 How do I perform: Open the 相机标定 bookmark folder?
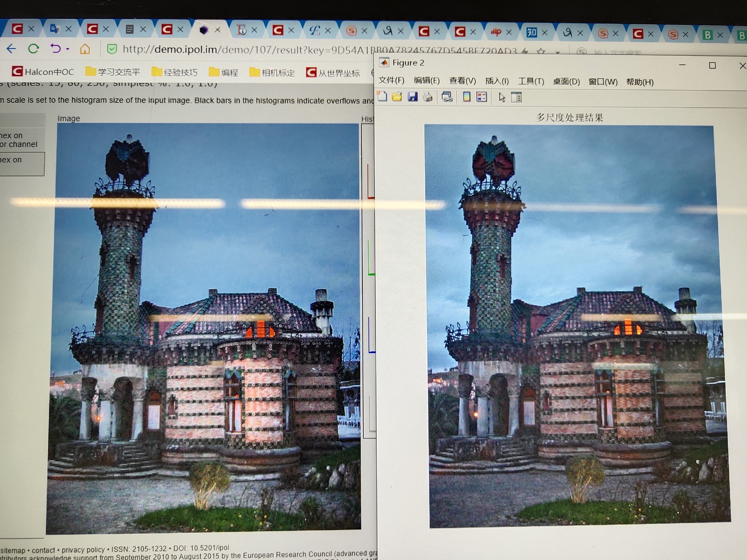point(272,73)
